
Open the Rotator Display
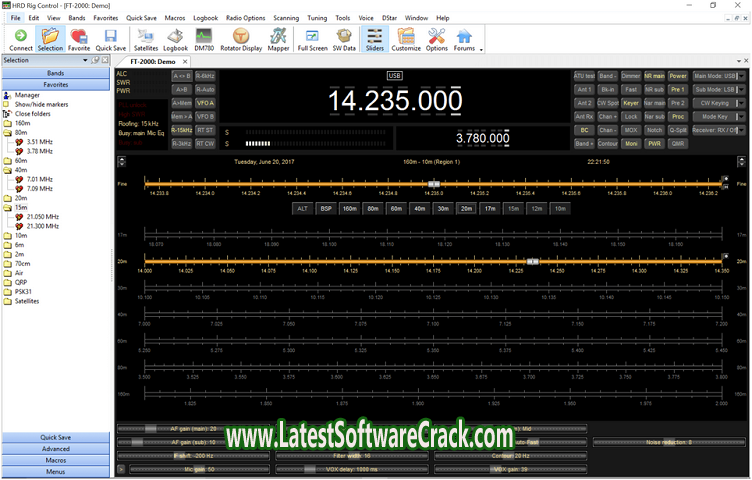point(242,39)
